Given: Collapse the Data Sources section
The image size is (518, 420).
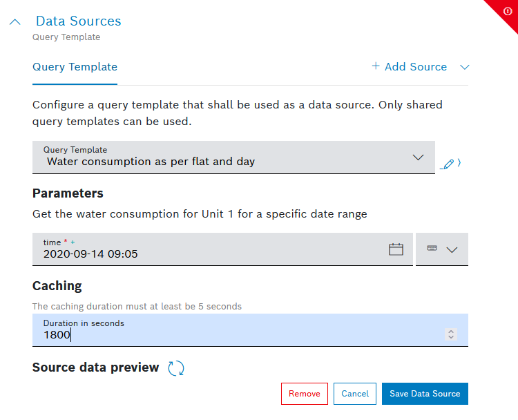Looking at the screenshot, I should pyautogui.click(x=15, y=22).
